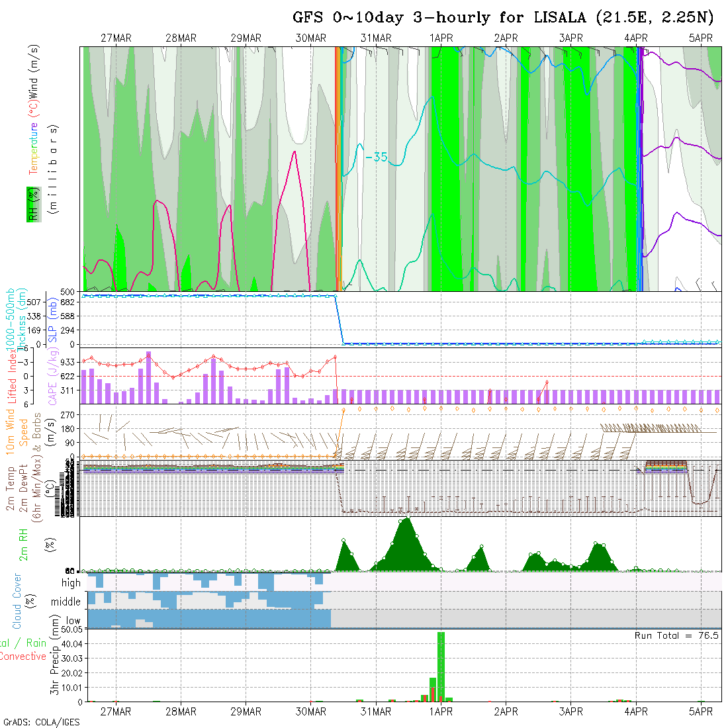This screenshot has width=728, height=728.
Task: Click the purple CAPE (J/kg) axis label
Action: coord(52,376)
